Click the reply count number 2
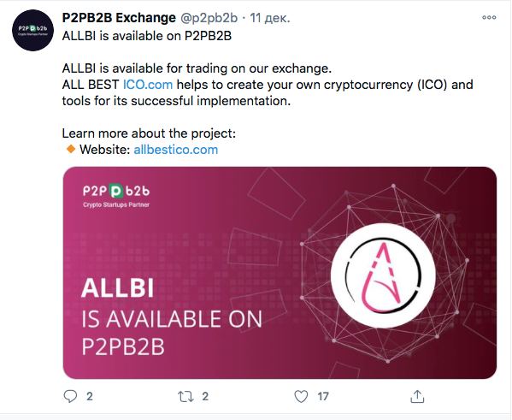The height and width of the screenshot is (420, 512). [x=90, y=396]
